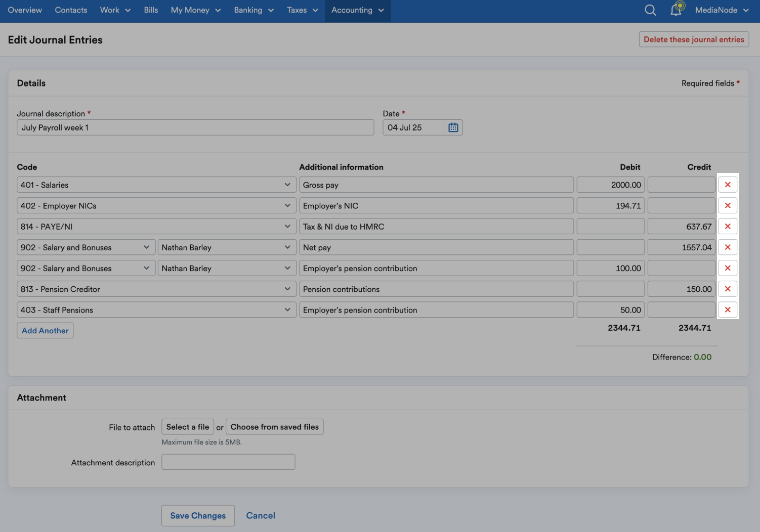Screen dimensions: 760x532
Task: Edit the 194.71 debit amount
Action: tap(611, 205)
